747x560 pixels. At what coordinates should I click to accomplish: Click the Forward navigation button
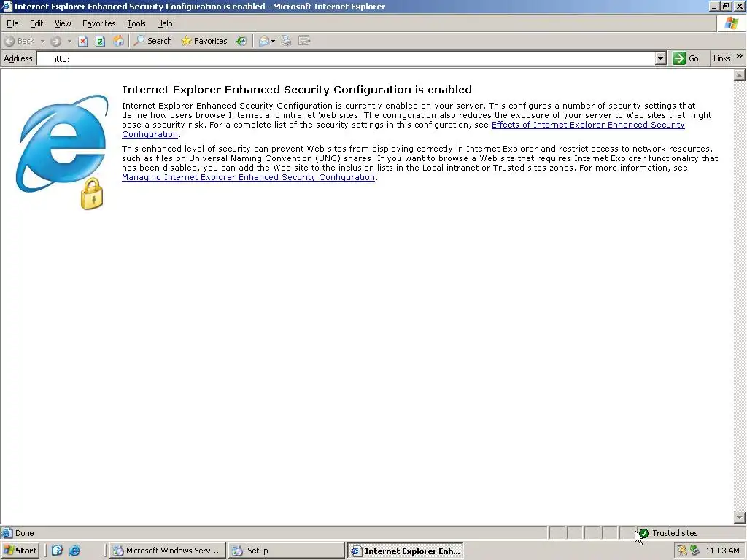(x=55, y=41)
